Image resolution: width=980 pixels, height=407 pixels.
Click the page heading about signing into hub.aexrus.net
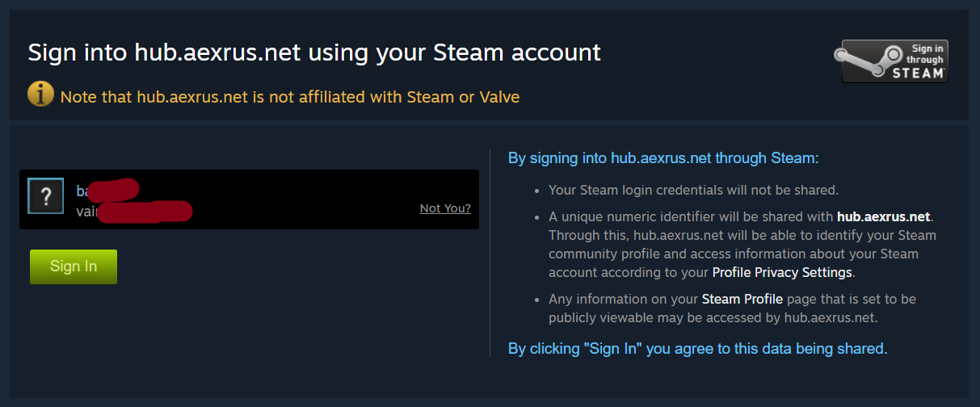click(314, 52)
